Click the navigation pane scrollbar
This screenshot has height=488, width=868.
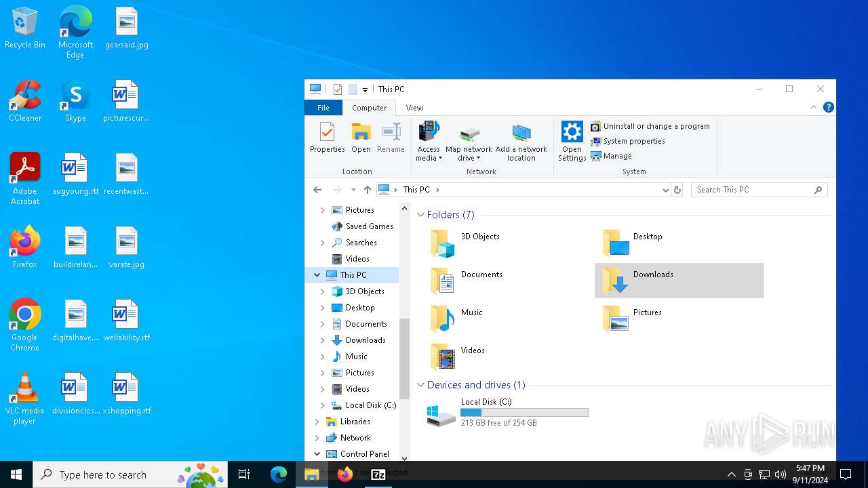[405, 358]
